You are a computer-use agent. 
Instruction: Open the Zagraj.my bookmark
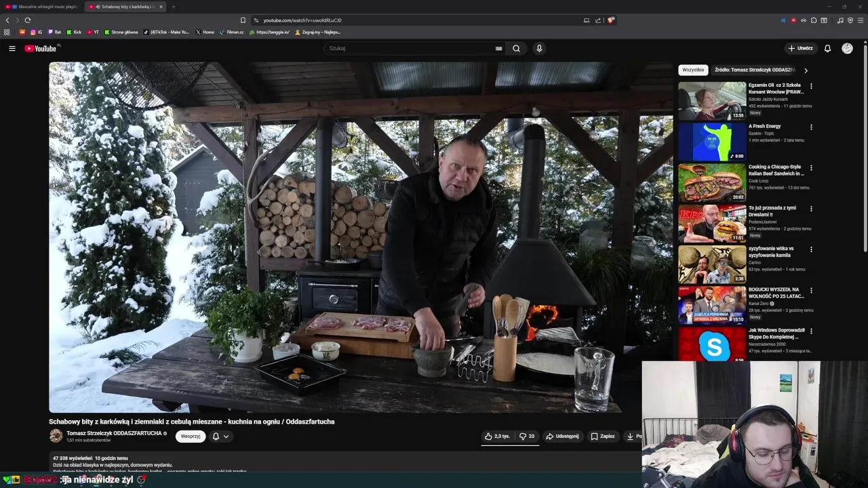317,32
